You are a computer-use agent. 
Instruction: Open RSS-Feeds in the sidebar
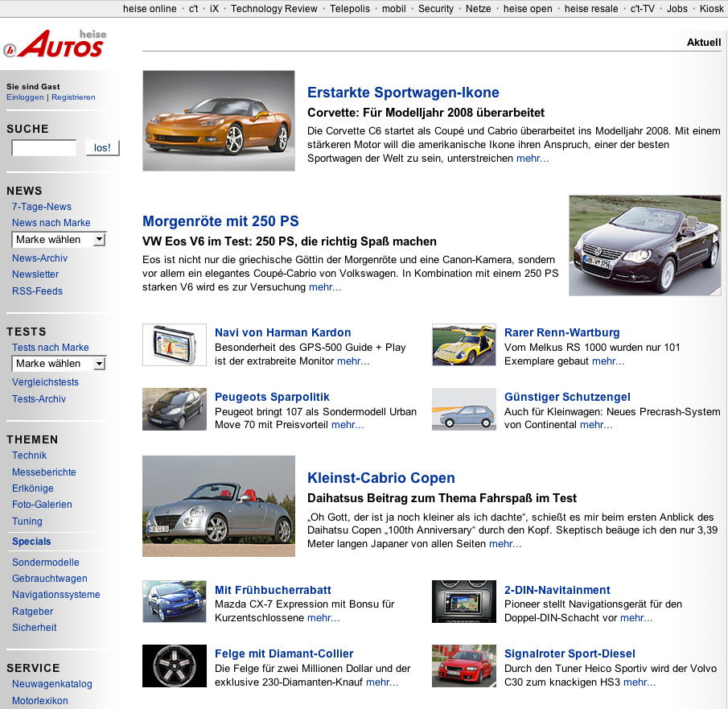point(37,291)
